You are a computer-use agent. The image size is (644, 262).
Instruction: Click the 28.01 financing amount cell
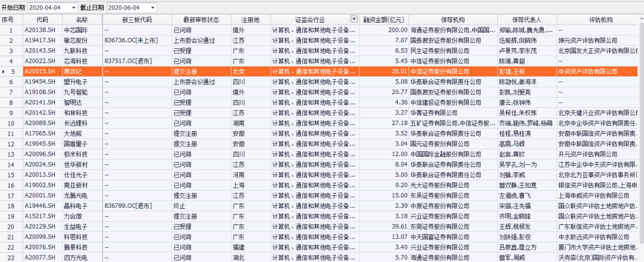pos(384,71)
